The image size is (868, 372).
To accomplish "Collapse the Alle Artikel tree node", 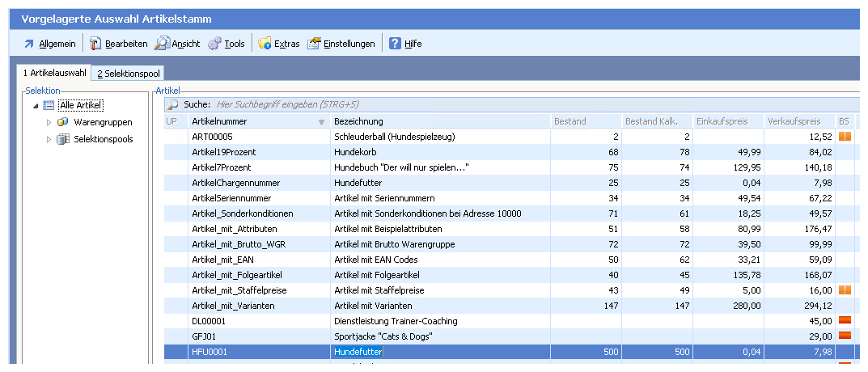I will 35,105.
